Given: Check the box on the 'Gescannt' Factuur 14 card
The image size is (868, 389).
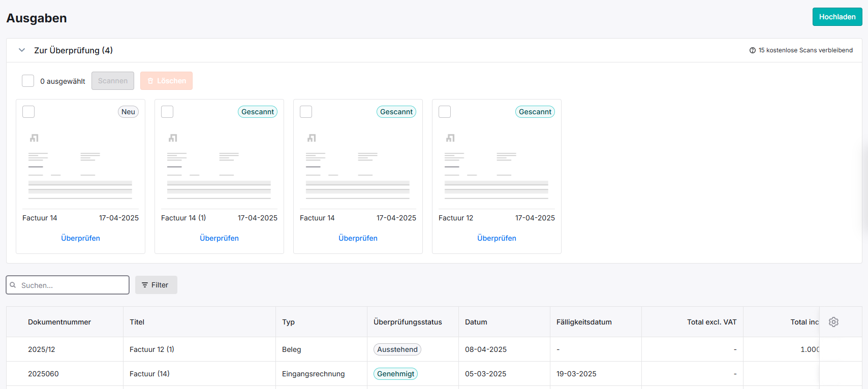Looking at the screenshot, I should [x=306, y=112].
